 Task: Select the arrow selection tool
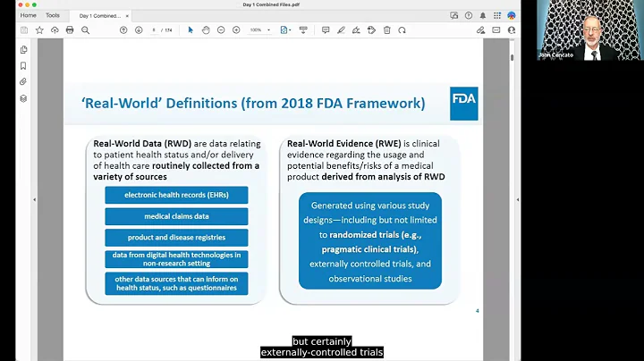(x=191, y=30)
